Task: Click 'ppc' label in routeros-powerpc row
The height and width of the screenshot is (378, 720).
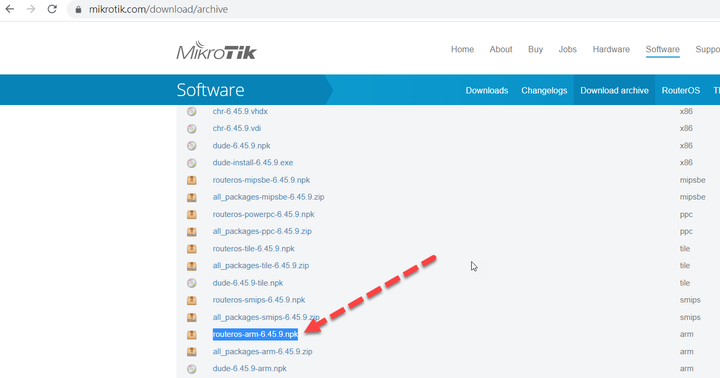Action: click(686, 214)
